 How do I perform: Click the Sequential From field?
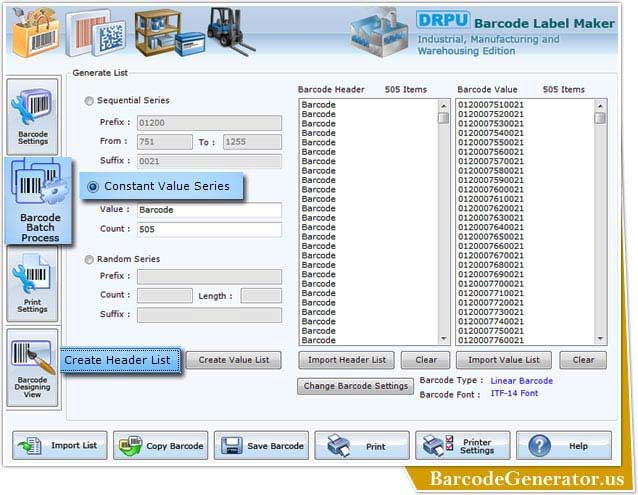[x=165, y=142]
